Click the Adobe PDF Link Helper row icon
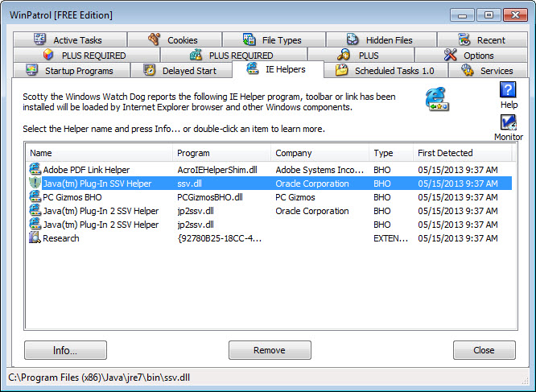 (x=35, y=169)
